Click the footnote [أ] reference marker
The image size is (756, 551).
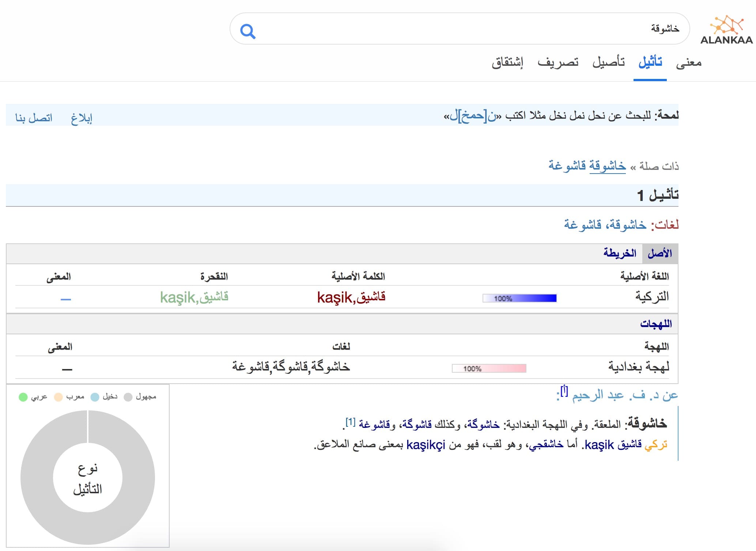[564, 391]
